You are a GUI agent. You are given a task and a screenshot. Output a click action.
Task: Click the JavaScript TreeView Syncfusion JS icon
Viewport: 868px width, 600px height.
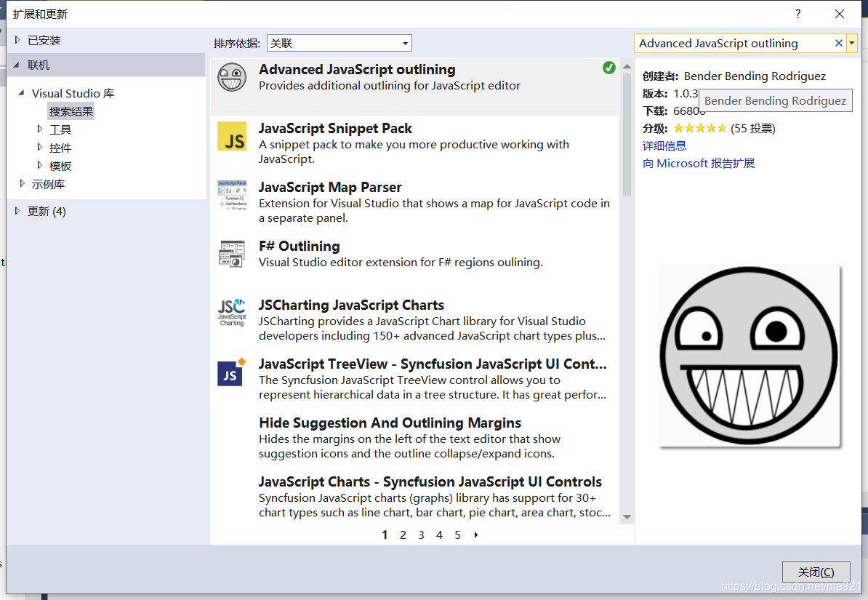[231, 372]
